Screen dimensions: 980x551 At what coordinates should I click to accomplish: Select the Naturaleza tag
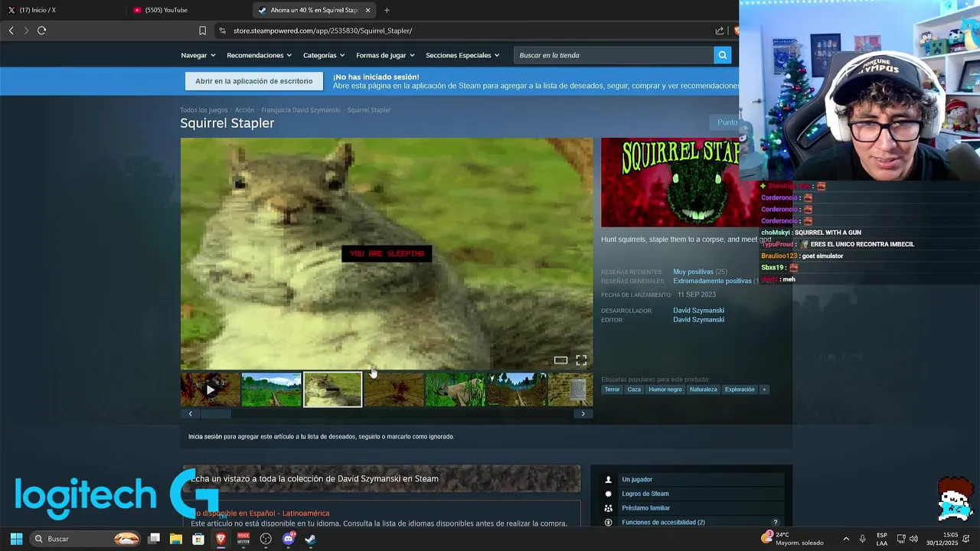pos(703,390)
